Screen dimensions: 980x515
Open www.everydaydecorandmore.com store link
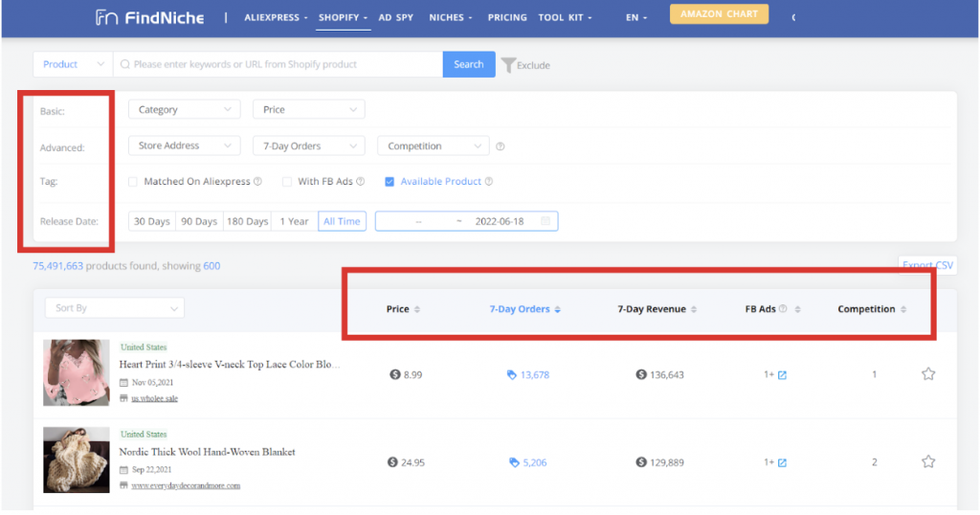point(186,485)
